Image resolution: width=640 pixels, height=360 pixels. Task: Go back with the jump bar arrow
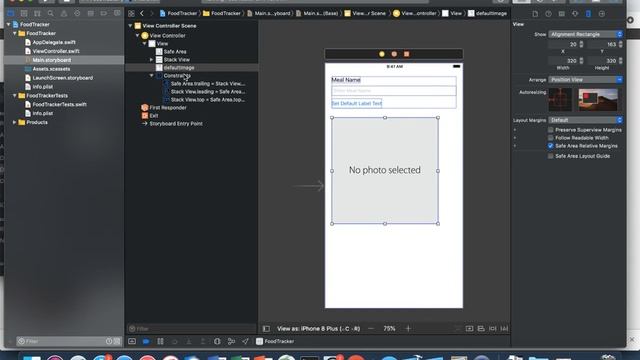pyautogui.click(x=142, y=13)
